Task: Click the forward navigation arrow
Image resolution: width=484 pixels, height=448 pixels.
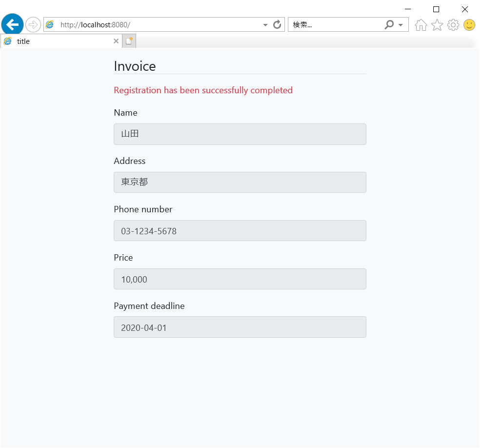Action: pyautogui.click(x=33, y=25)
